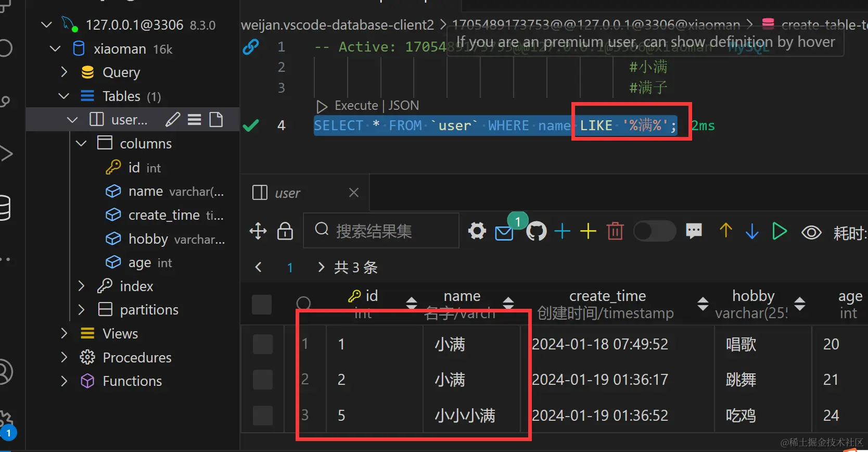
Task: Click sort arrows on name column header
Action: (508, 303)
